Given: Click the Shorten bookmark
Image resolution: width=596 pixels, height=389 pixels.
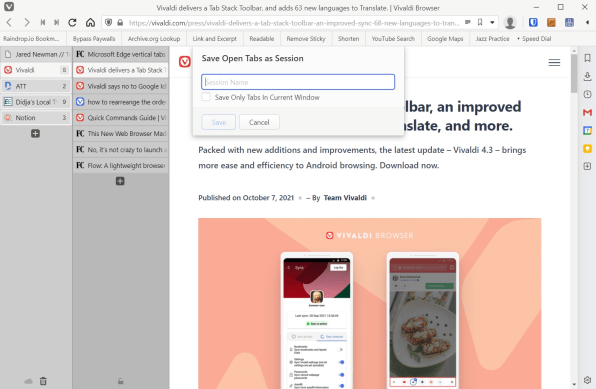Looking at the screenshot, I should point(348,38).
